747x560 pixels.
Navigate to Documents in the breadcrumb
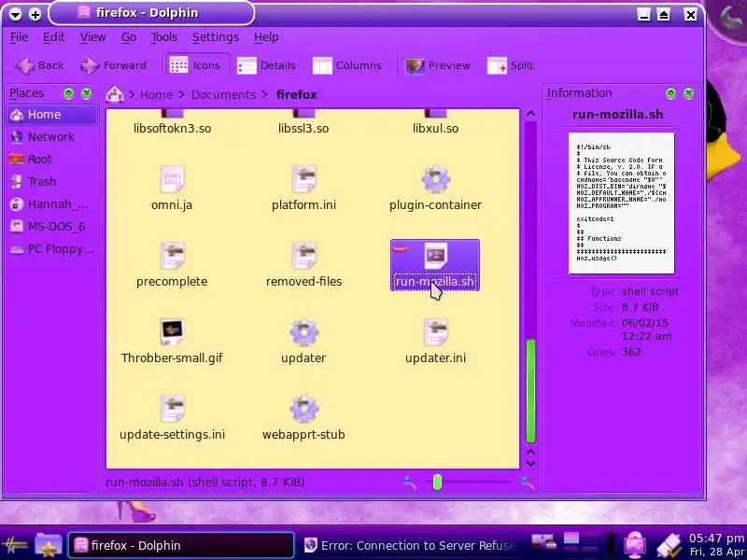[x=223, y=95]
